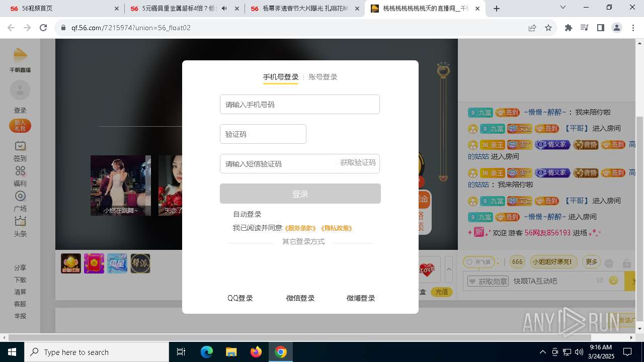
Task: Click 下载 download in sidebar
Action: 20,280
